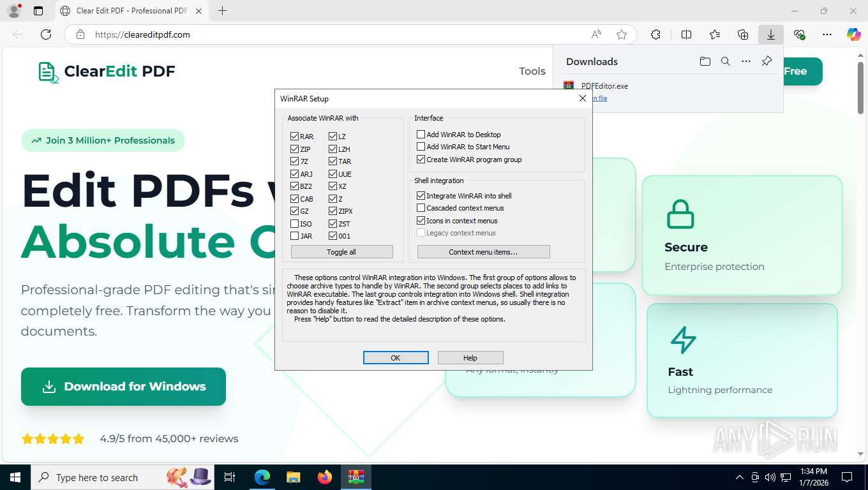
Task: Click Download for Windows button
Action: (x=123, y=387)
